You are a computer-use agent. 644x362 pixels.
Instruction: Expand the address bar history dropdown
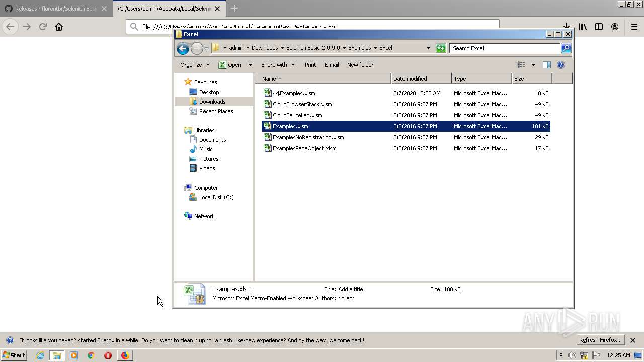428,48
